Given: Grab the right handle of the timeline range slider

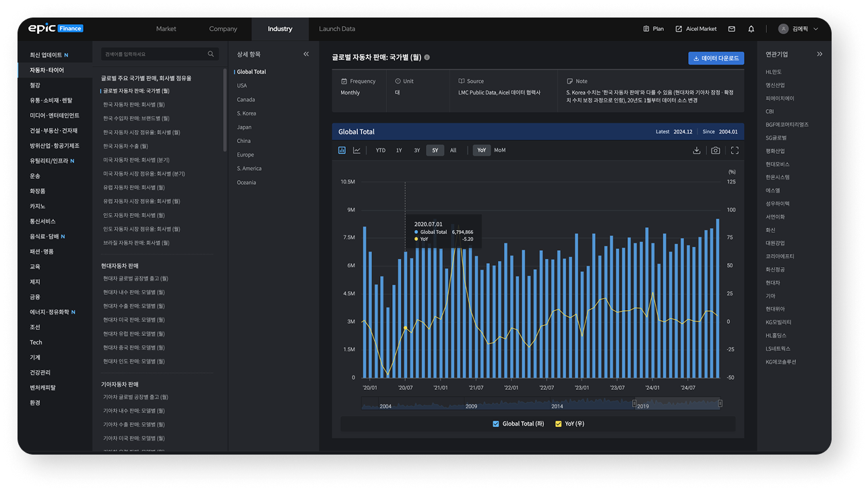Looking at the screenshot, I should (x=720, y=403).
